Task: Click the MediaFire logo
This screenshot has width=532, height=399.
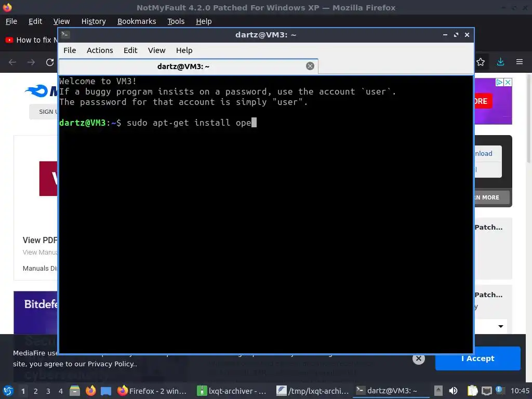Action: point(41,91)
